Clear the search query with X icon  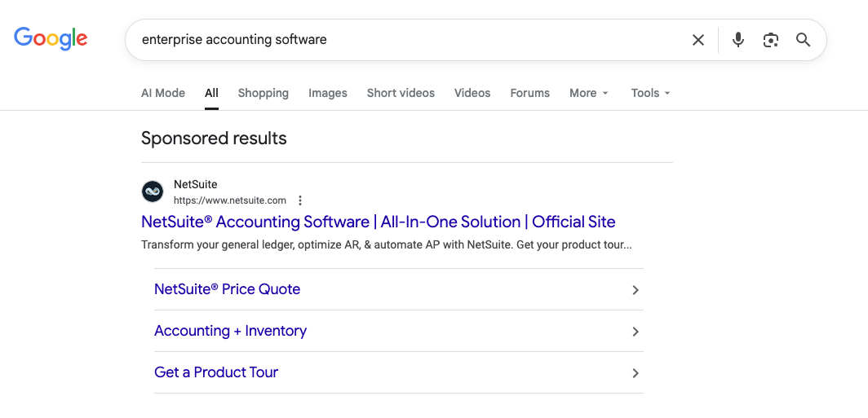698,40
